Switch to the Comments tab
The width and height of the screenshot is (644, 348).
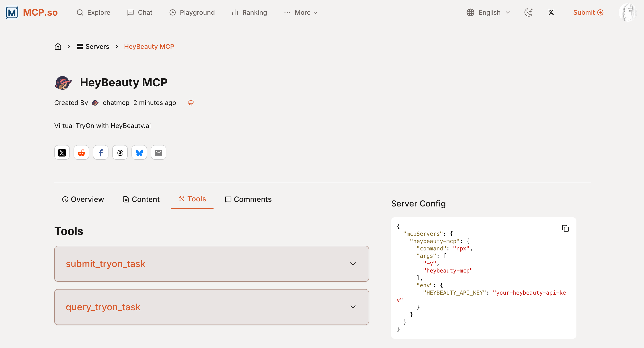pos(248,199)
